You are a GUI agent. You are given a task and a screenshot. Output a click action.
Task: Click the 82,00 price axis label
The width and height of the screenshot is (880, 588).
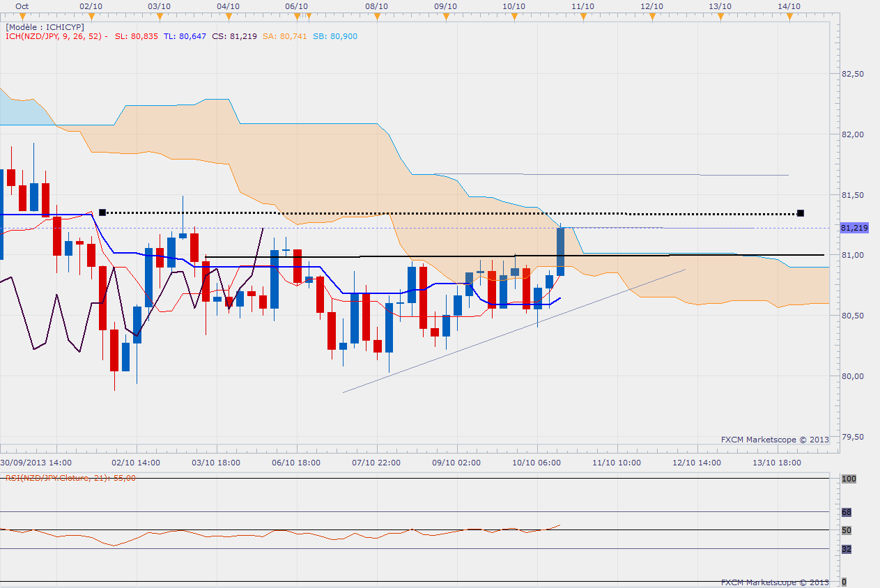click(853, 134)
